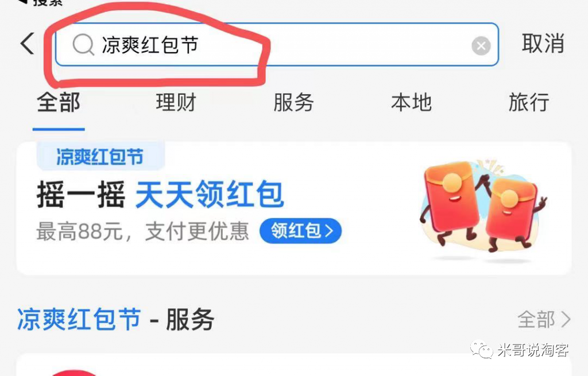Select the 全部 tab
588x376 pixels.
click(x=59, y=102)
